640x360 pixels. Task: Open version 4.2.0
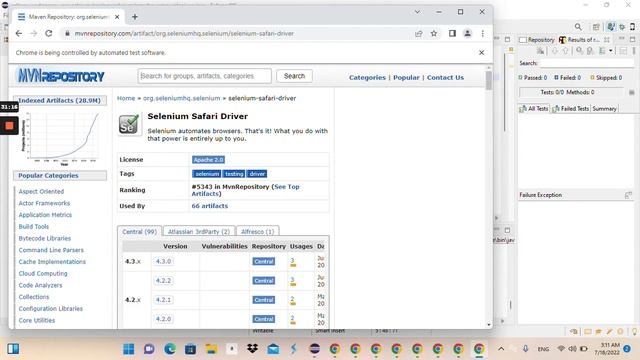click(163, 319)
